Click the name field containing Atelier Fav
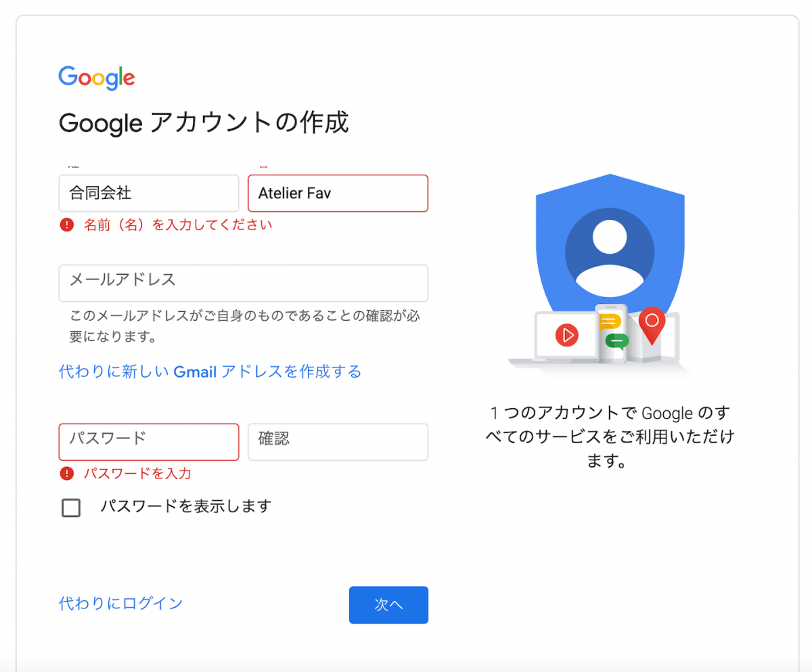Image resolution: width=812 pixels, height=672 pixels. point(338,193)
